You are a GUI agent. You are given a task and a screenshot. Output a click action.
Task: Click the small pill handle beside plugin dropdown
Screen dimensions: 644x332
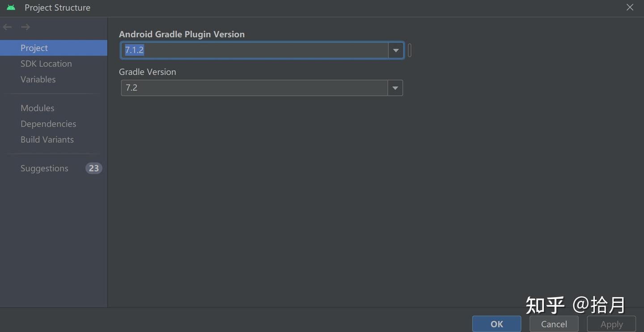point(410,50)
